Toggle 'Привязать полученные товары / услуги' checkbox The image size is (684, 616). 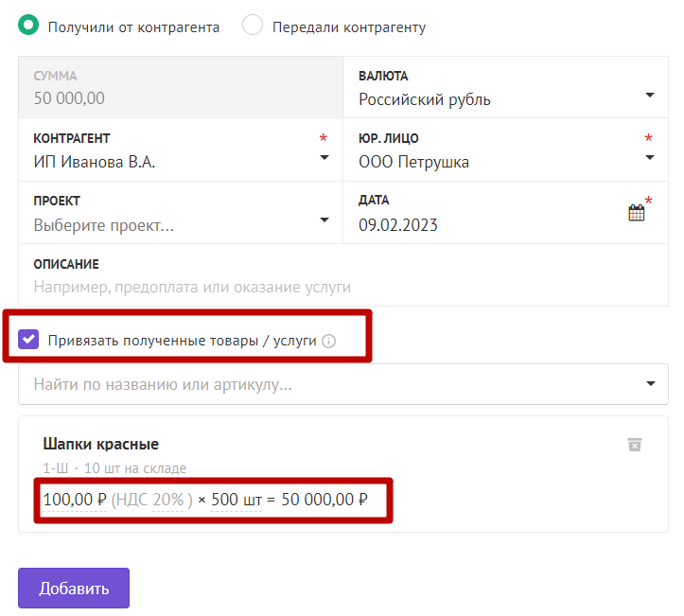(28, 340)
